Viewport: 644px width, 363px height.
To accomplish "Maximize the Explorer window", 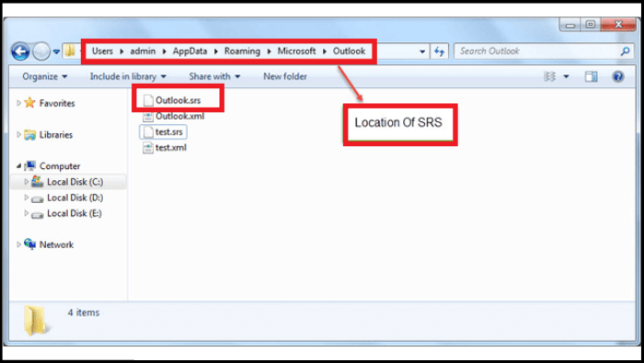I will click(x=591, y=25).
